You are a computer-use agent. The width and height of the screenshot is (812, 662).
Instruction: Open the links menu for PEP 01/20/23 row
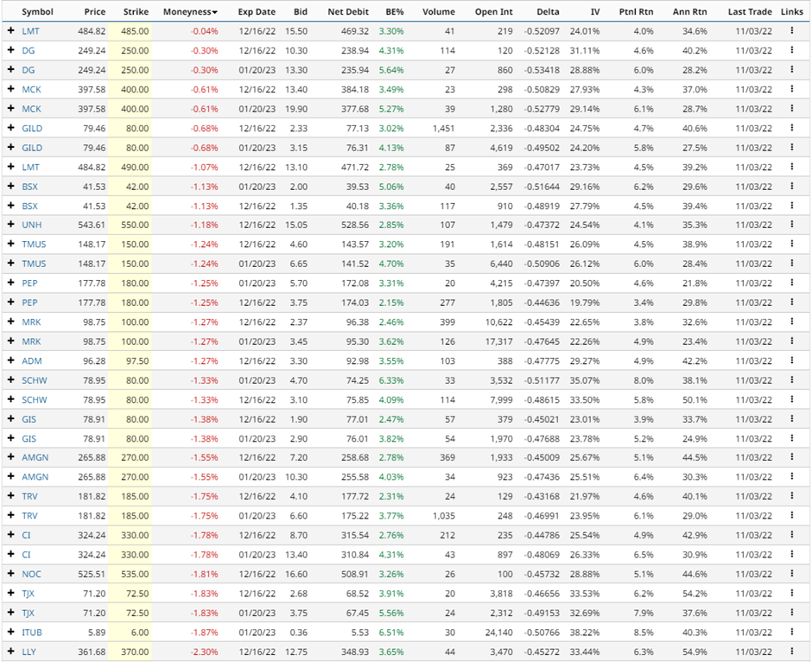(x=792, y=283)
